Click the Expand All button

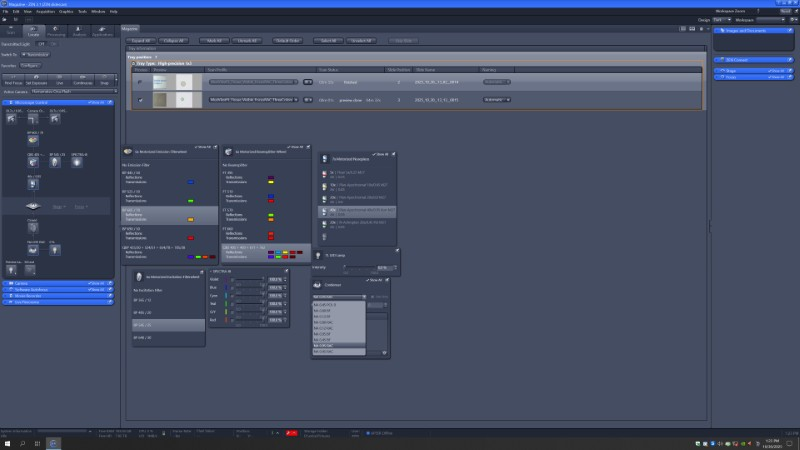(x=141, y=40)
